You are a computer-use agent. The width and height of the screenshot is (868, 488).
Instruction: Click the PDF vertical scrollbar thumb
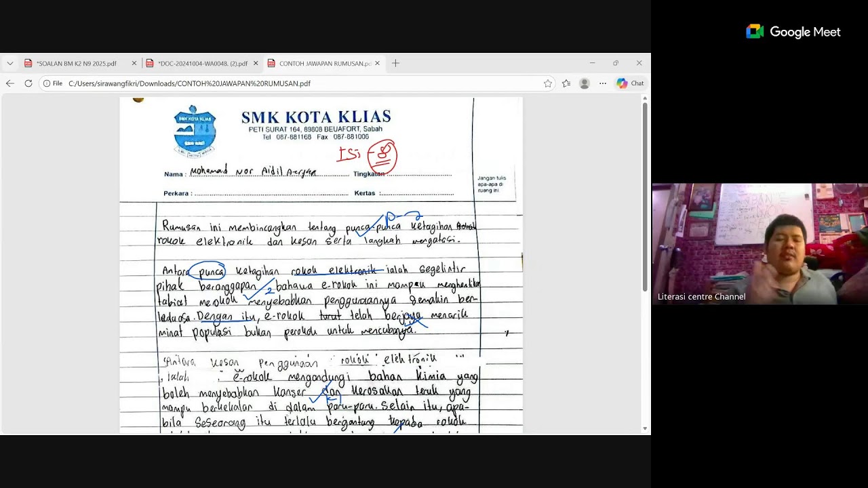(645, 197)
